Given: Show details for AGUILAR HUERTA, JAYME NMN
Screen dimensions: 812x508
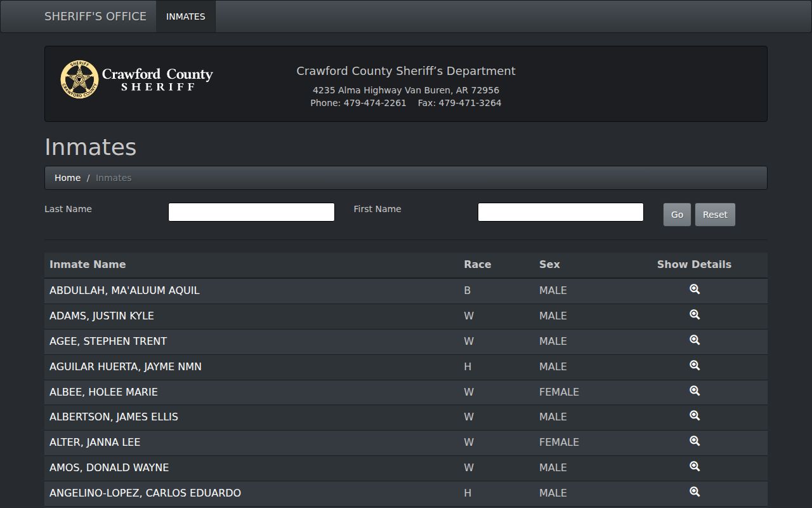Looking at the screenshot, I should (x=695, y=366).
